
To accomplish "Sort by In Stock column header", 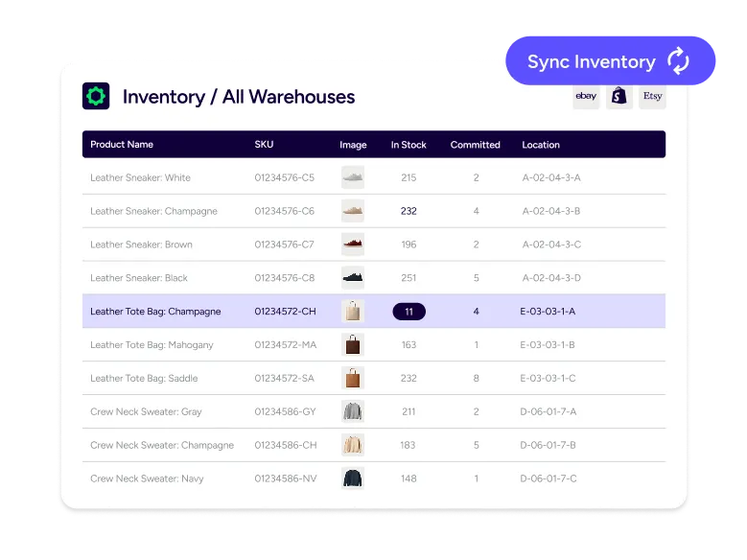I will coord(409,145).
